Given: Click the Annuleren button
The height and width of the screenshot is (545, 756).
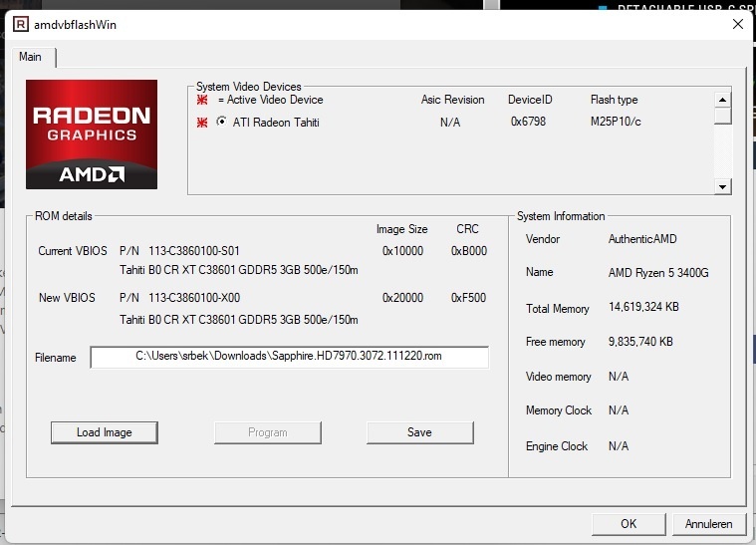Looking at the screenshot, I should coord(709,524).
